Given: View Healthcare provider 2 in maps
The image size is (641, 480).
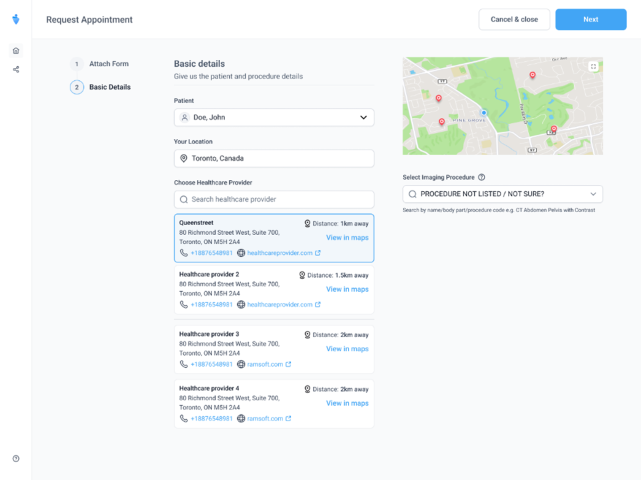Looking at the screenshot, I should [x=347, y=289].
